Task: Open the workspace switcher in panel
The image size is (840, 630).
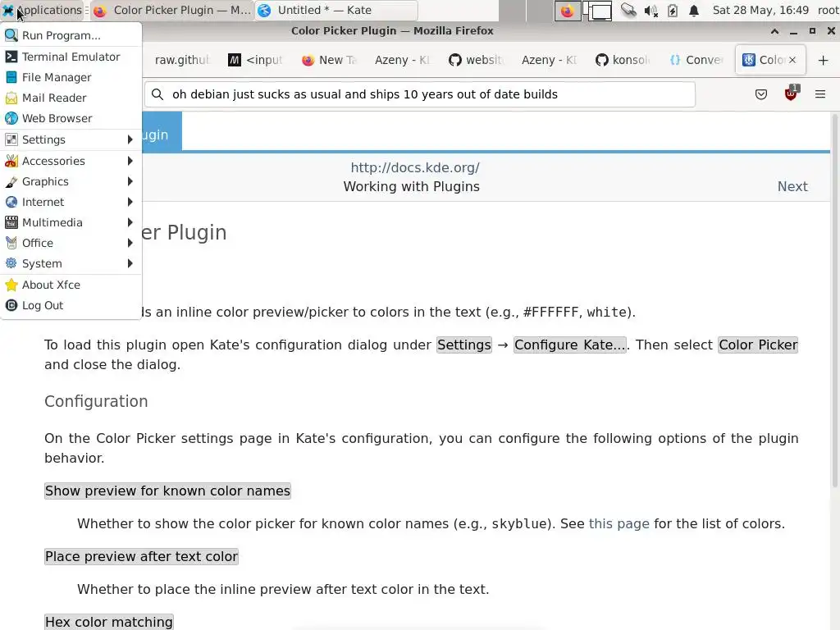Action: 597,11
